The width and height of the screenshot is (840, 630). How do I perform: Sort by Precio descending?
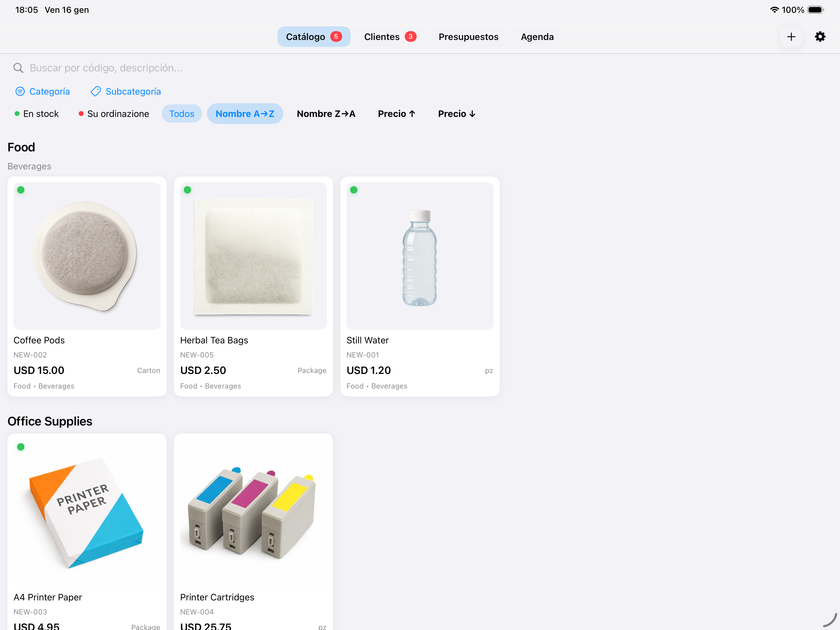(457, 114)
